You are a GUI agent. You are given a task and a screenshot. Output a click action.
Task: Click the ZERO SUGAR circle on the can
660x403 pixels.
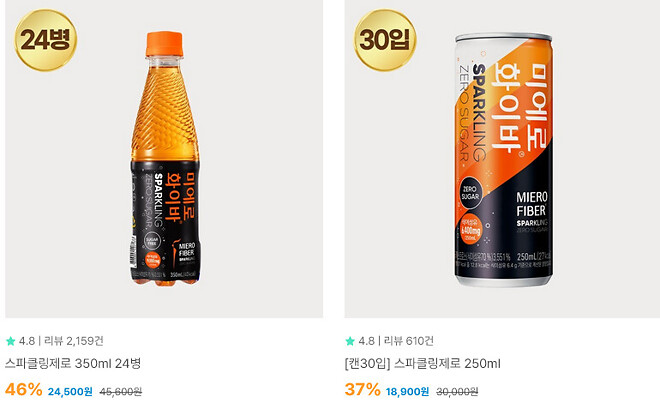[470, 193]
